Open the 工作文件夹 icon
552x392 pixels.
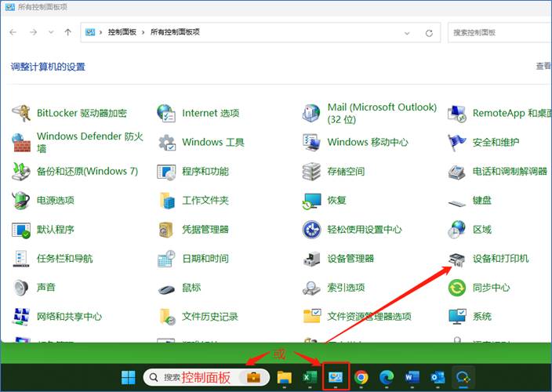(166, 200)
